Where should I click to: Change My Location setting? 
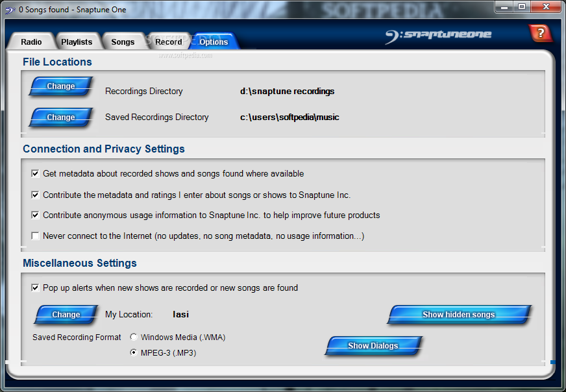[66, 314]
